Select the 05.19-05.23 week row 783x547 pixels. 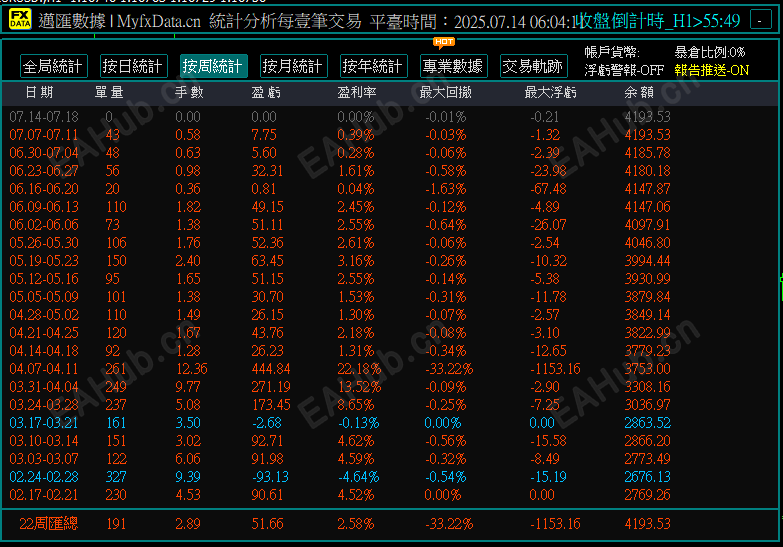[x=340, y=261]
